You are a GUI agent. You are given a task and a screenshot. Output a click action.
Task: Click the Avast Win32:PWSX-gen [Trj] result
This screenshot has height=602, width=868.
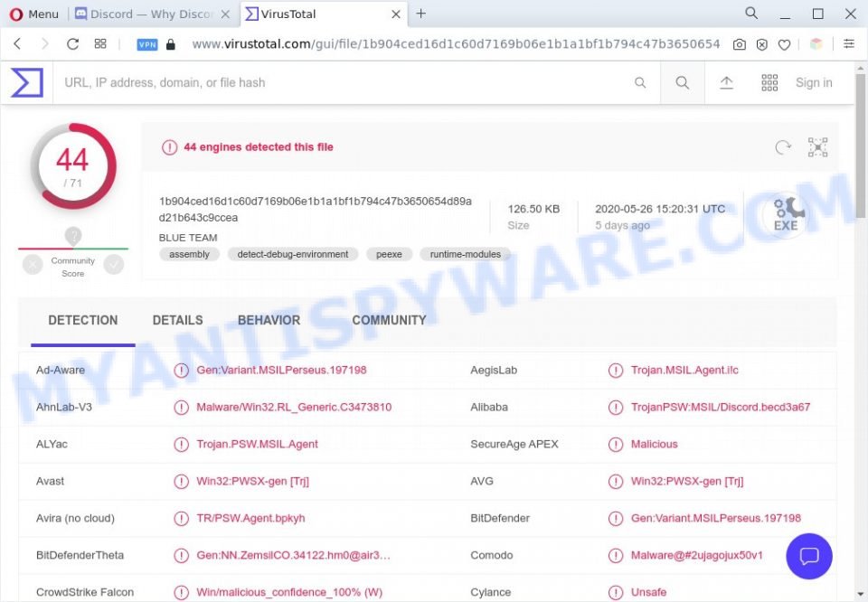[x=252, y=482]
